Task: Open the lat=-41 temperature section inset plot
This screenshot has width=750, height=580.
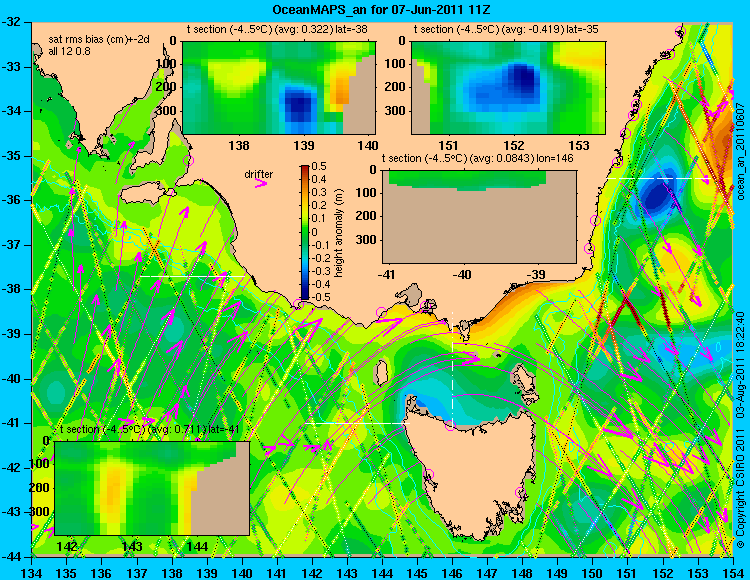Action: click(x=152, y=488)
